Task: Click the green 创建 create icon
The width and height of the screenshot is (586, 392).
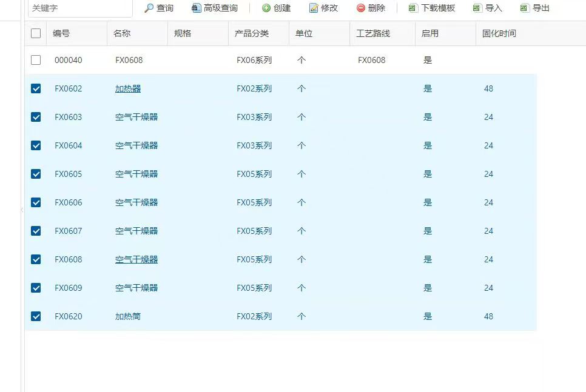Action: pos(266,8)
